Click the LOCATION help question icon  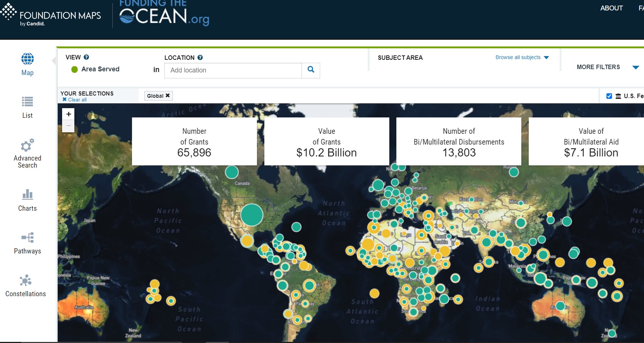click(200, 58)
